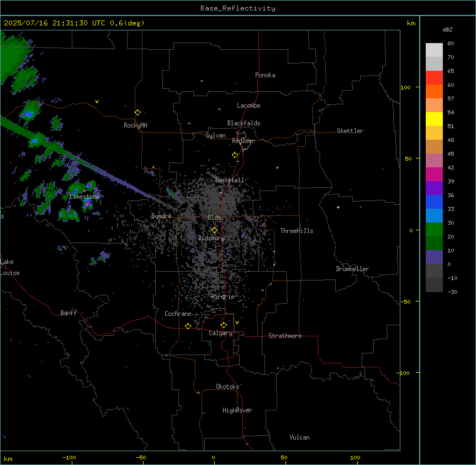
Task: Select the bright green legend swatch below 30
Action: (434, 230)
